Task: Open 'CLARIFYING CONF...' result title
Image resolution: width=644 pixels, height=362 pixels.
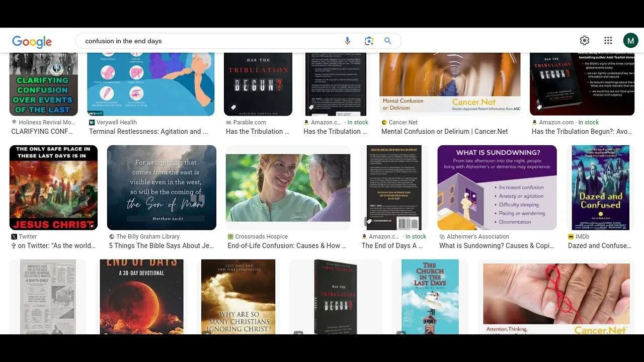Action: (42, 132)
